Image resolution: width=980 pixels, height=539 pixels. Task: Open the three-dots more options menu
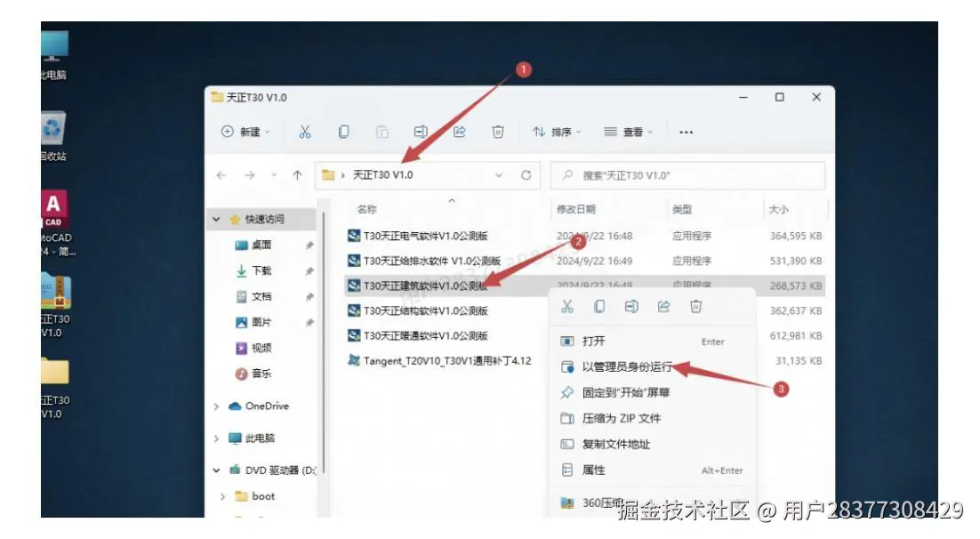tap(687, 132)
